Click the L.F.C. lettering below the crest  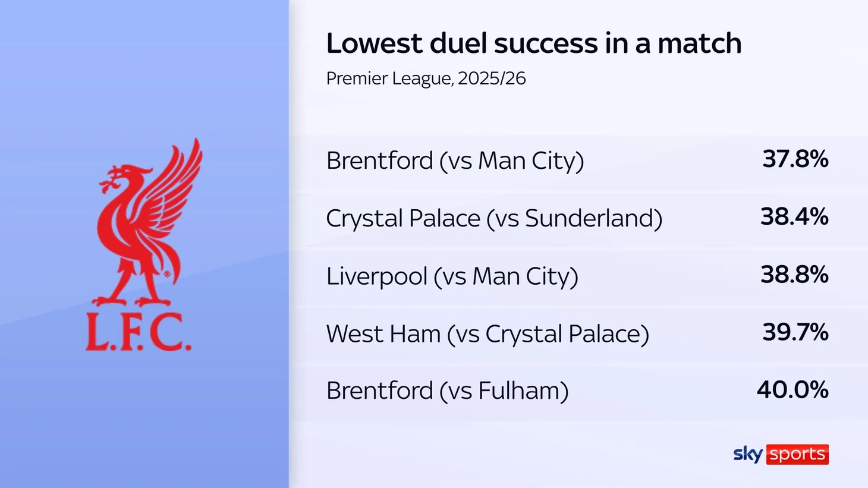139,333
